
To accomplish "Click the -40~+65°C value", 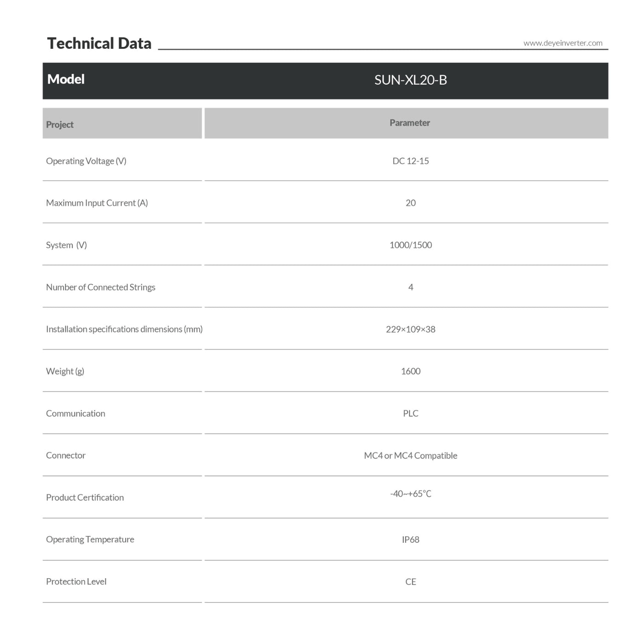I will (x=410, y=494).
